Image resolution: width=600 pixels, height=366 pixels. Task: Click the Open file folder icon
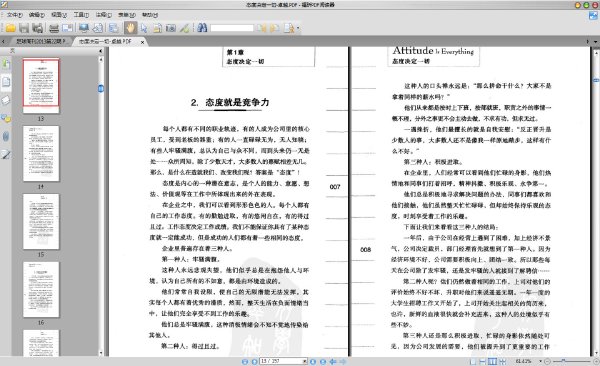pos(10,28)
